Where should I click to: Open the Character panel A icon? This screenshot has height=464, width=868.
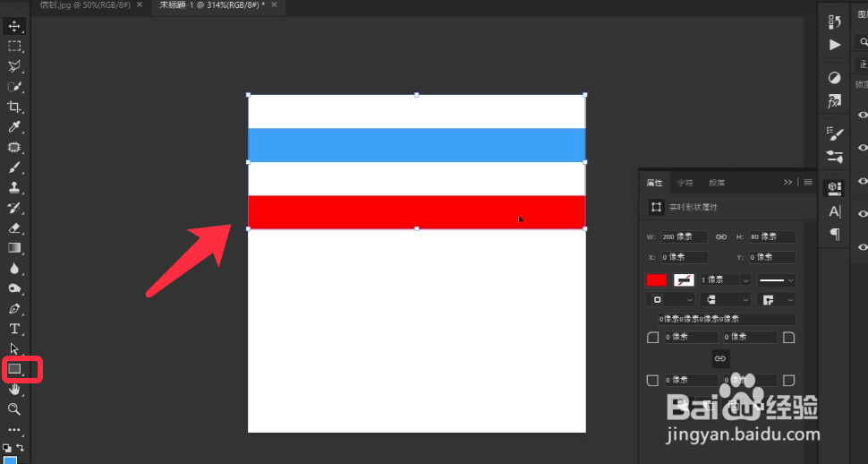pos(834,211)
